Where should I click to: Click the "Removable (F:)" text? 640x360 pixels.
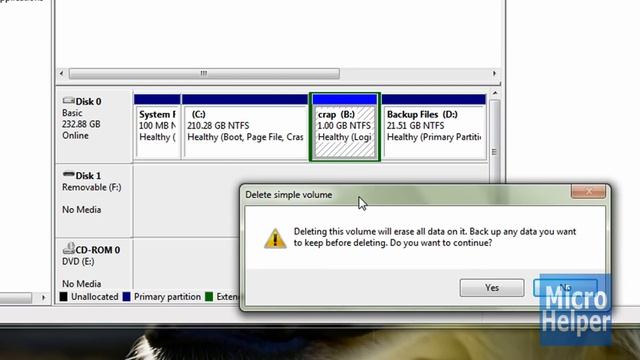[92, 187]
